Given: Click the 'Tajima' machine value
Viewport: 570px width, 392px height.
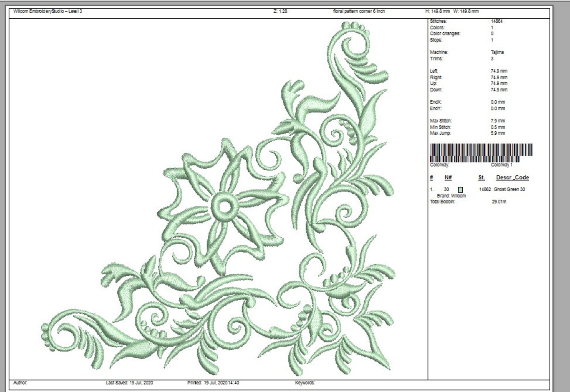Looking at the screenshot, I should [497, 52].
